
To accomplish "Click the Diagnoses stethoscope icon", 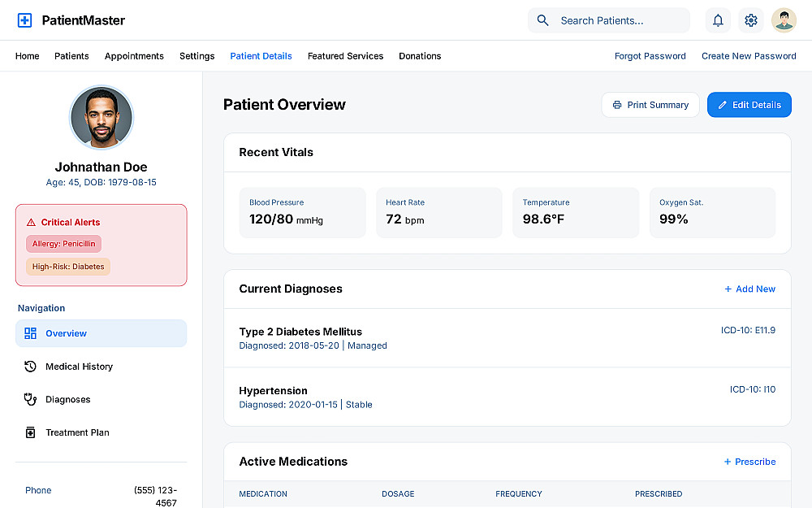I will (31, 399).
